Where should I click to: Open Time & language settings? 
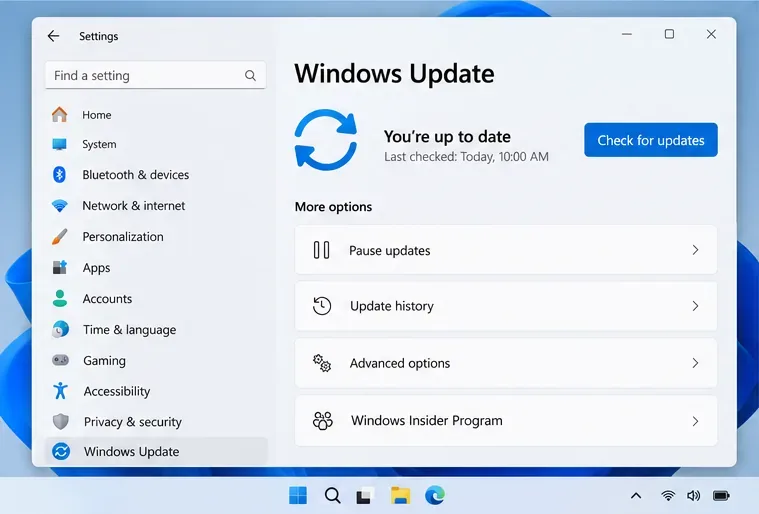click(x=156, y=330)
